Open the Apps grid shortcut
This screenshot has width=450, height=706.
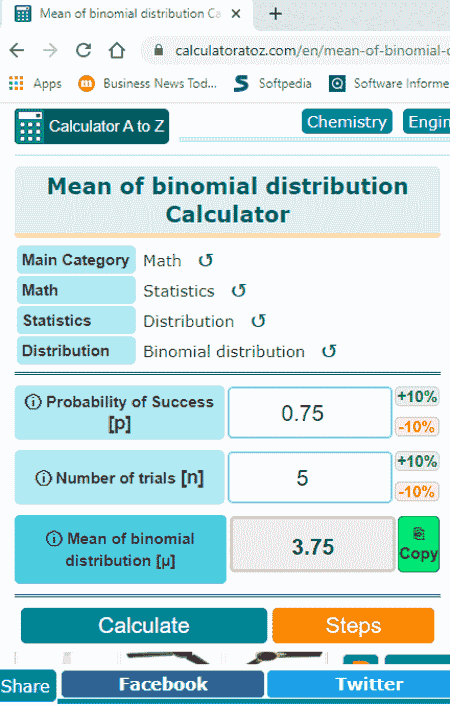(35, 83)
